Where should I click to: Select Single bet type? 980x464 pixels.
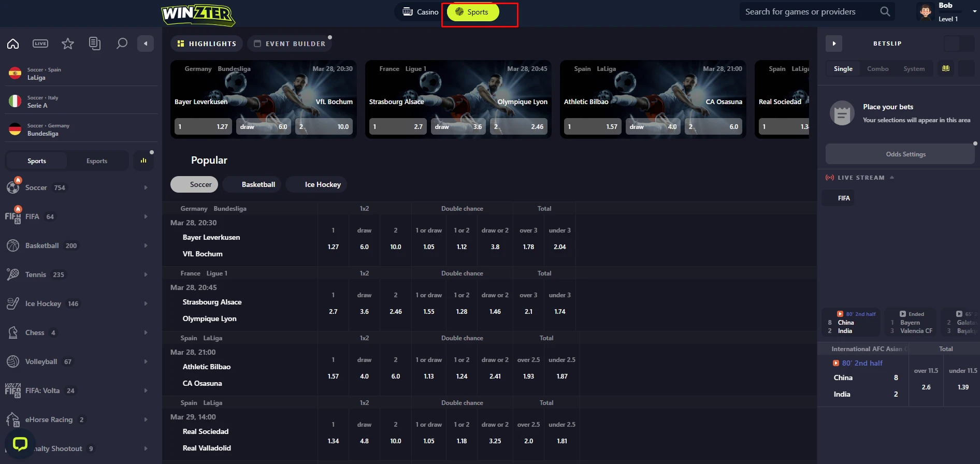click(x=843, y=68)
